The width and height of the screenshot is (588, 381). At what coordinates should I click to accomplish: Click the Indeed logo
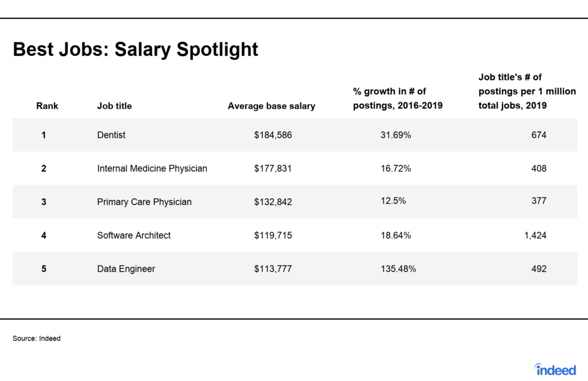(x=555, y=370)
